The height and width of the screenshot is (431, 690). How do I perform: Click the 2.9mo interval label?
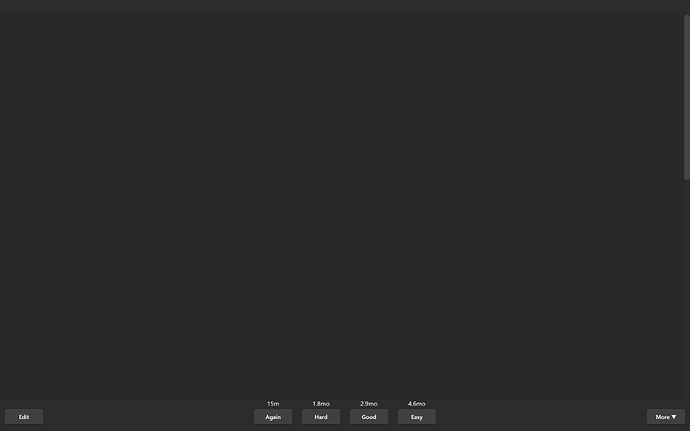click(x=369, y=404)
